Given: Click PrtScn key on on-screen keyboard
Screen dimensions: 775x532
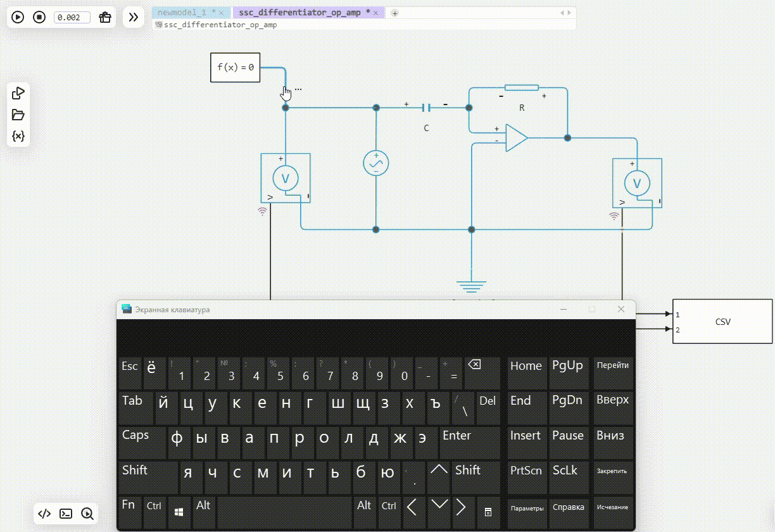Looking at the screenshot, I should pyautogui.click(x=527, y=478).
